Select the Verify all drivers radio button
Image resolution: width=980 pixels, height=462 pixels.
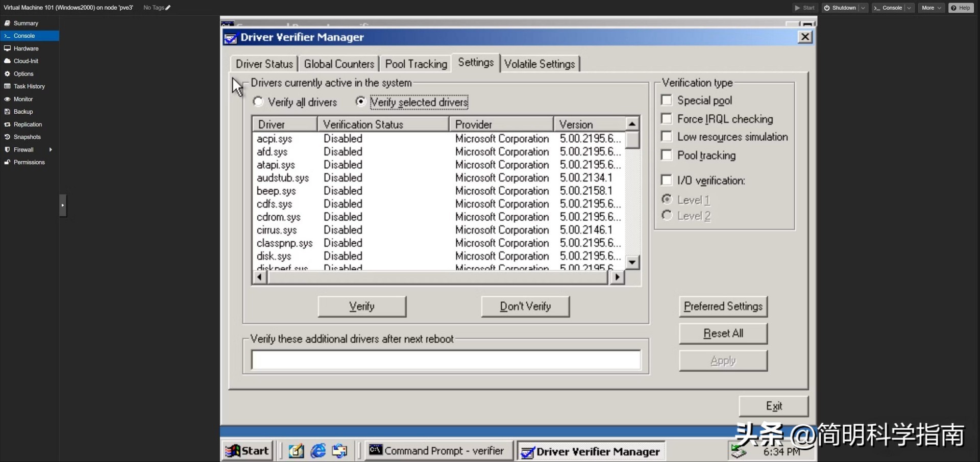click(x=258, y=101)
